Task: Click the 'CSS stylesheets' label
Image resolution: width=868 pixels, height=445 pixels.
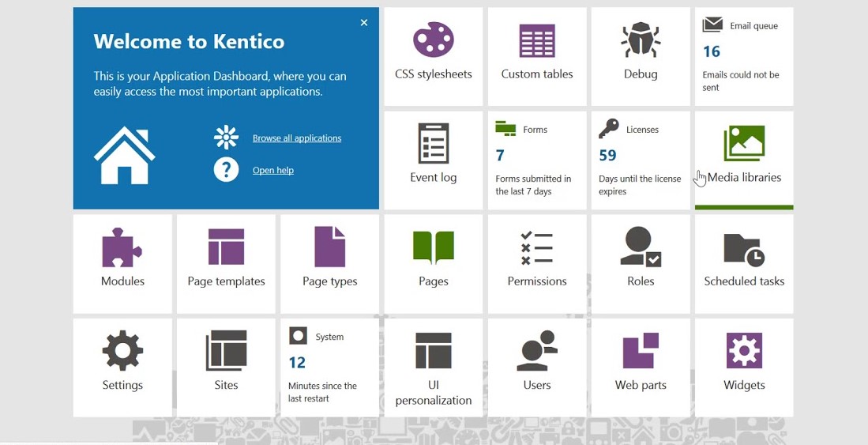Action: point(434,74)
